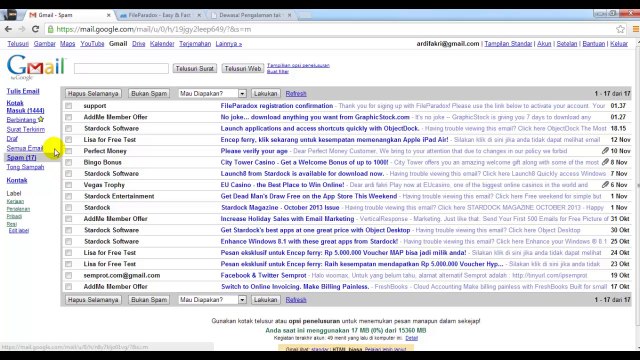Click the top Hapus Selamanya button

(93, 93)
